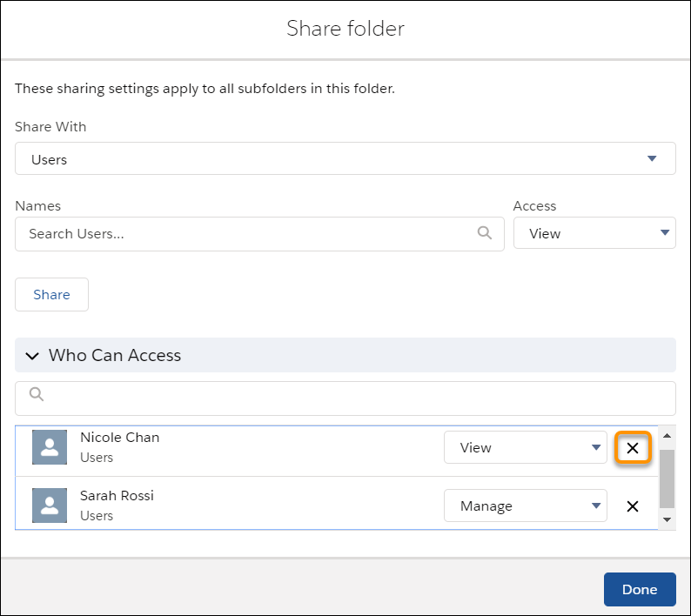Click the Done button
Screen dimensions: 691x616
(640, 589)
